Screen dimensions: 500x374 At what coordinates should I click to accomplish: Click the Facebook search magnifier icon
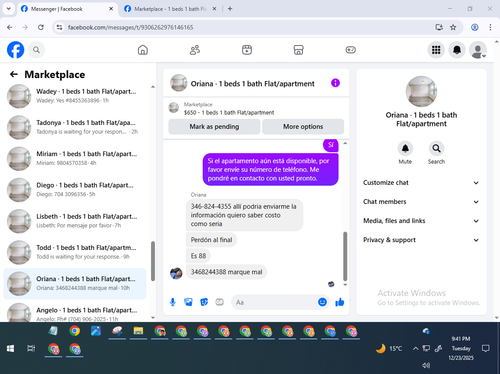[x=36, y=50]
